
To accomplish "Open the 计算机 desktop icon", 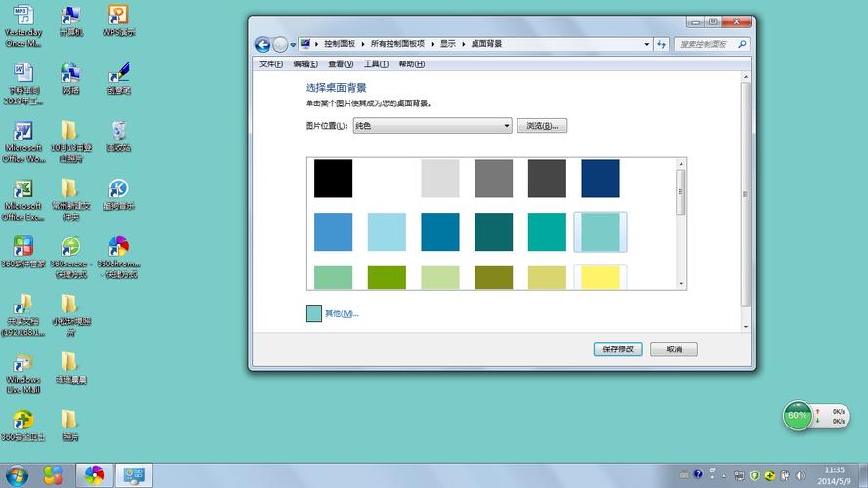I will click(70, 18).
